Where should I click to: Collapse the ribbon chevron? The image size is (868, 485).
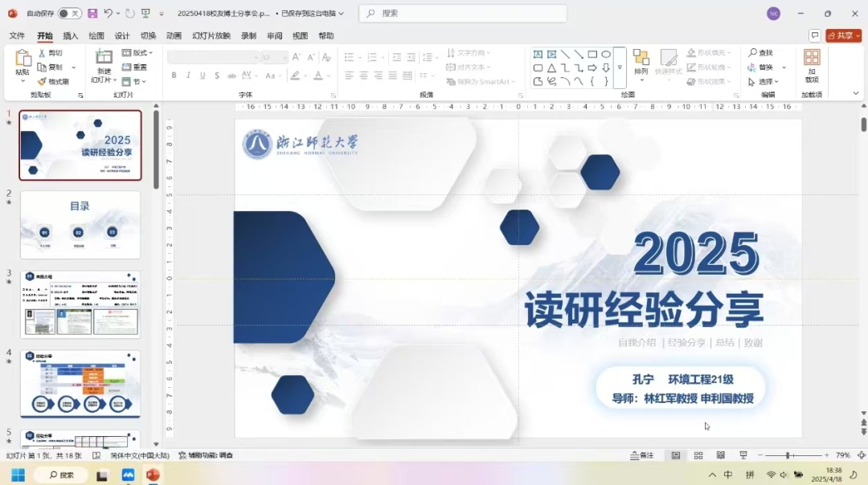[x=856, y=93]
